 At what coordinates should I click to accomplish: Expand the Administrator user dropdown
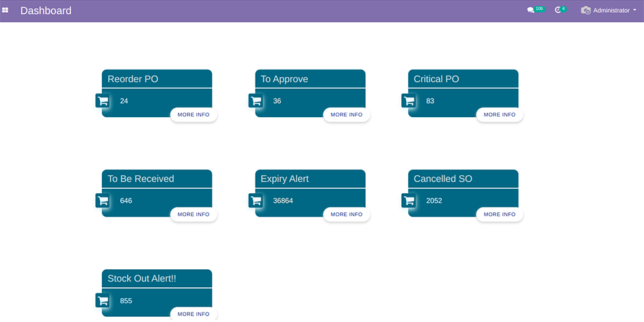click(x=605, y=10)
